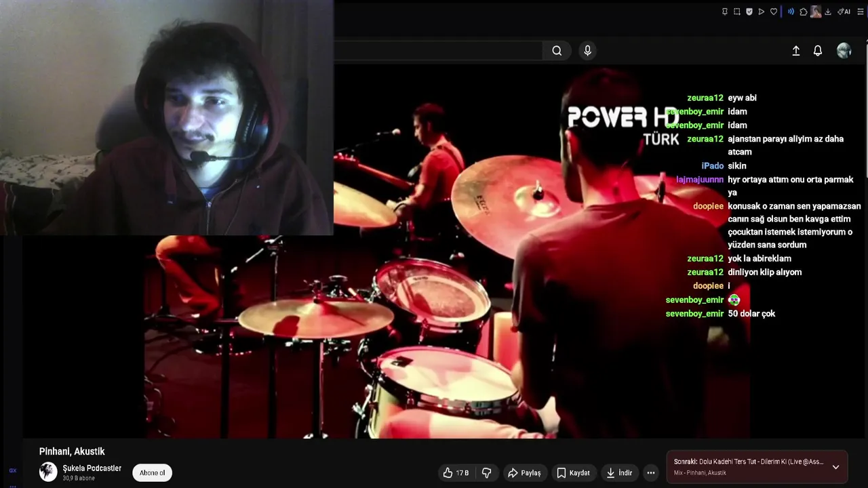Like the video with 17 B thumbs-up
The width and height of the screenshot is (868, 488).
tap(456, 473)
